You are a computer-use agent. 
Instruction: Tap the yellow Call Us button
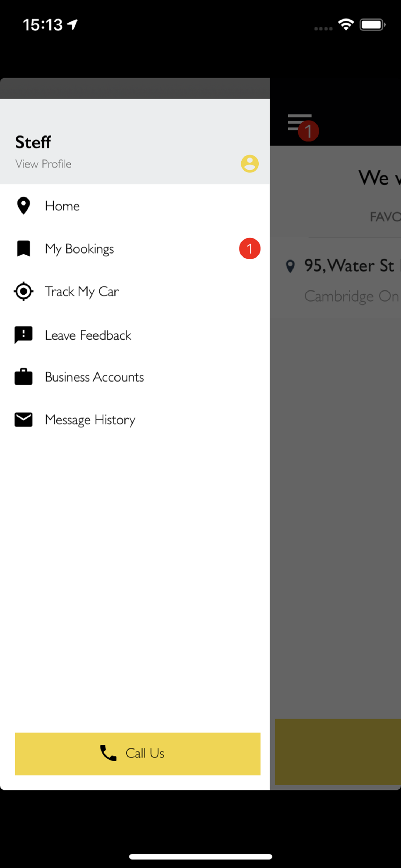click(138, 754)
